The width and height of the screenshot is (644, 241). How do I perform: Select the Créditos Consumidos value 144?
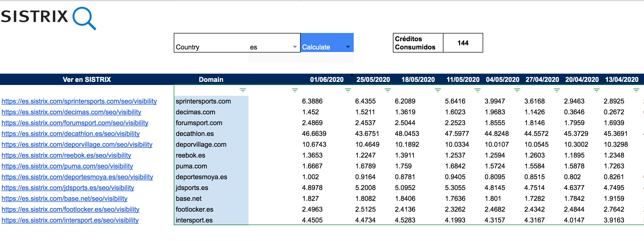[463, 43]
